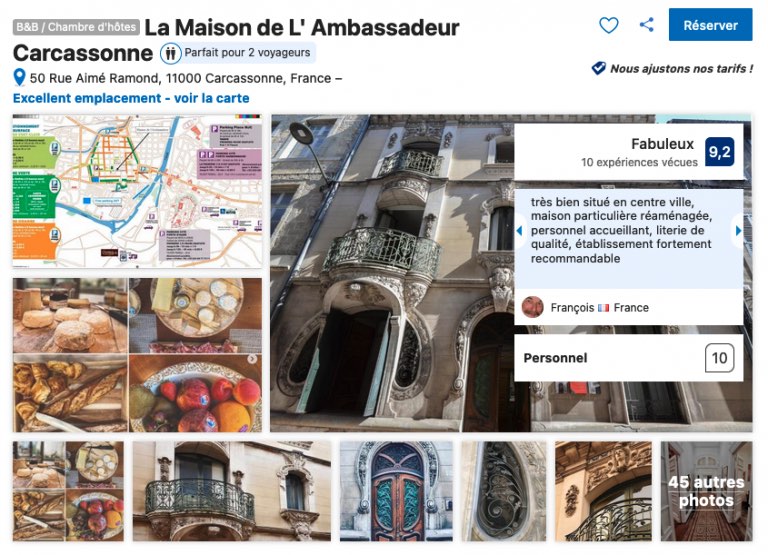Viewport: 768px width, 555px height.
Task: Advance food collage with small arrow
Action: click(252, 359)
